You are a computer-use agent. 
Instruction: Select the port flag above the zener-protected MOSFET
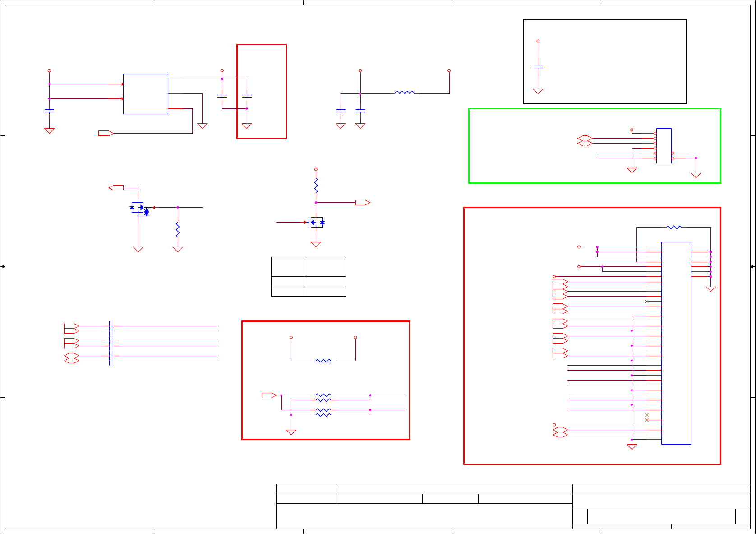[x=116, y=188]
